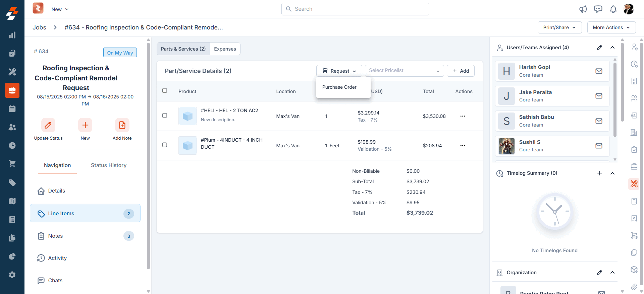Image resolution: width=644 pixels, height=294 pixels.
Task: Collapse the Timelog Summary section
Action: click(x=612, y=173)
